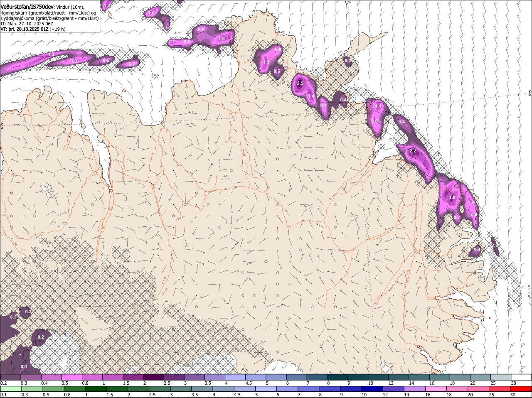Click the magenta snowfall cell labelled 1.9

[450, 198]
